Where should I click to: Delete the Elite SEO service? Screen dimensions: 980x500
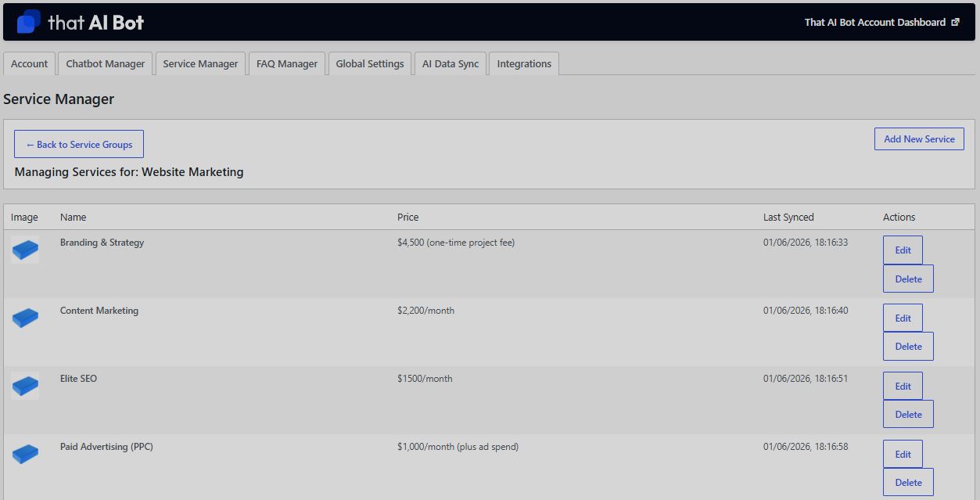pyautogui.click(x=908, y=414)
